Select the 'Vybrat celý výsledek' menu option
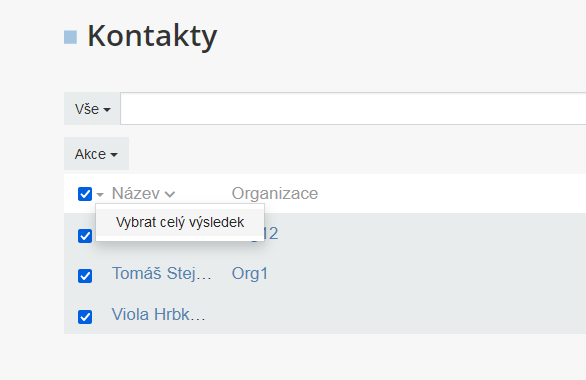Image resolution: width=586 pixels, height=380 pixels. point(180,222)
